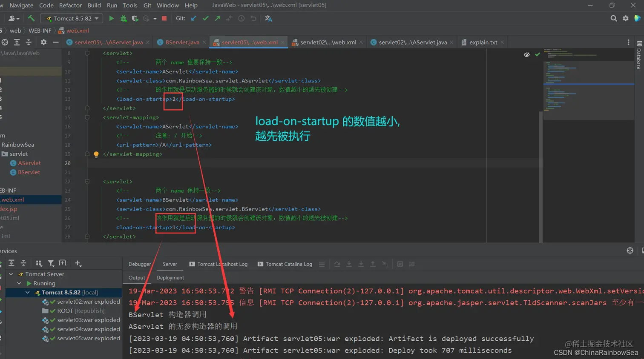The image size is (644, 359).
Task: Collapse Tomcat 8.5.82 [local] node
Action: tap(28, 292)
